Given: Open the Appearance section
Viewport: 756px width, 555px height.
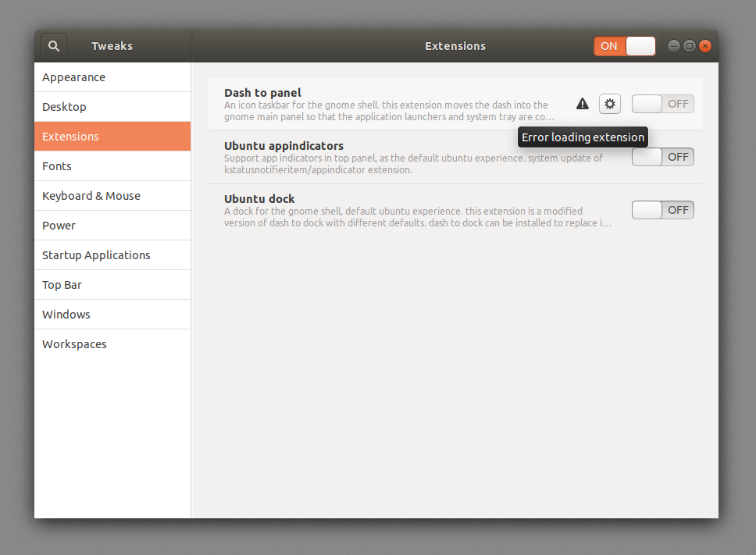Looking at the screenshot, I should 112,77.
